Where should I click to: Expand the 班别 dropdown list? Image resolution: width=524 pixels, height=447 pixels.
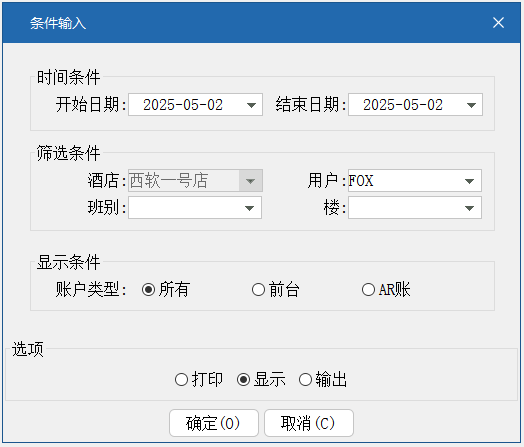point(249,208)
